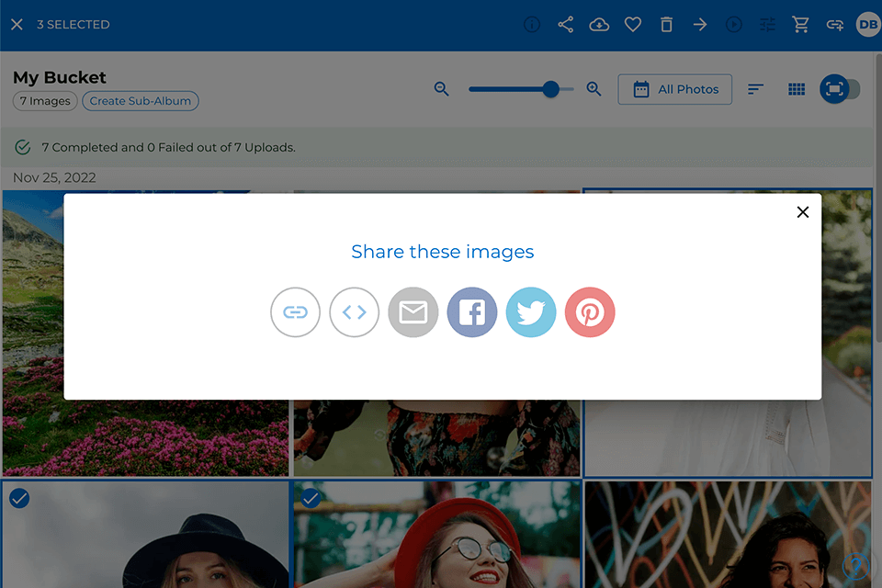
Task: Share the images by email
Action: (x=413, y=312)
